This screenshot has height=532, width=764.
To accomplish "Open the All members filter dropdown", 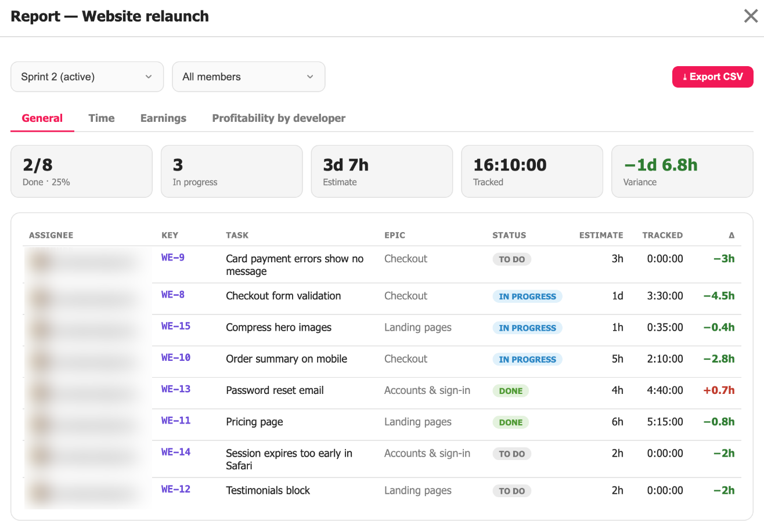I will pos(248,77).
